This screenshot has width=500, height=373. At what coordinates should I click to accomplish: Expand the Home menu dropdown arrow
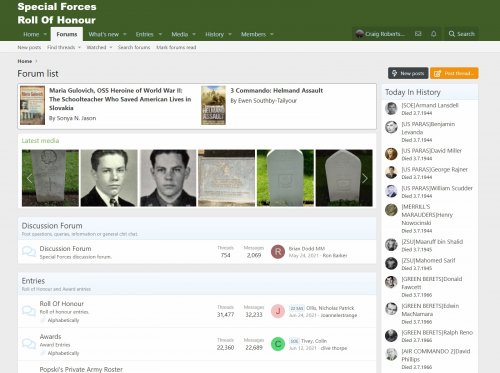click(x=45, y=34)
